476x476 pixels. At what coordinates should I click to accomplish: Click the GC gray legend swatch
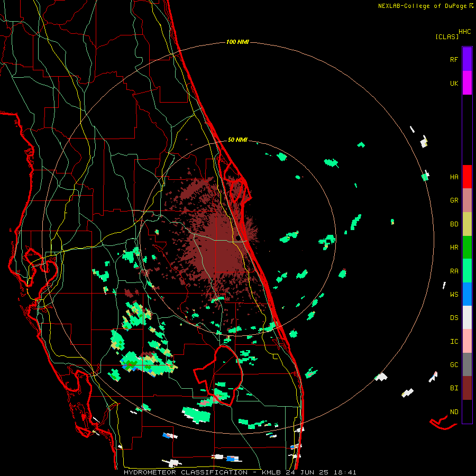pos(467,364)
